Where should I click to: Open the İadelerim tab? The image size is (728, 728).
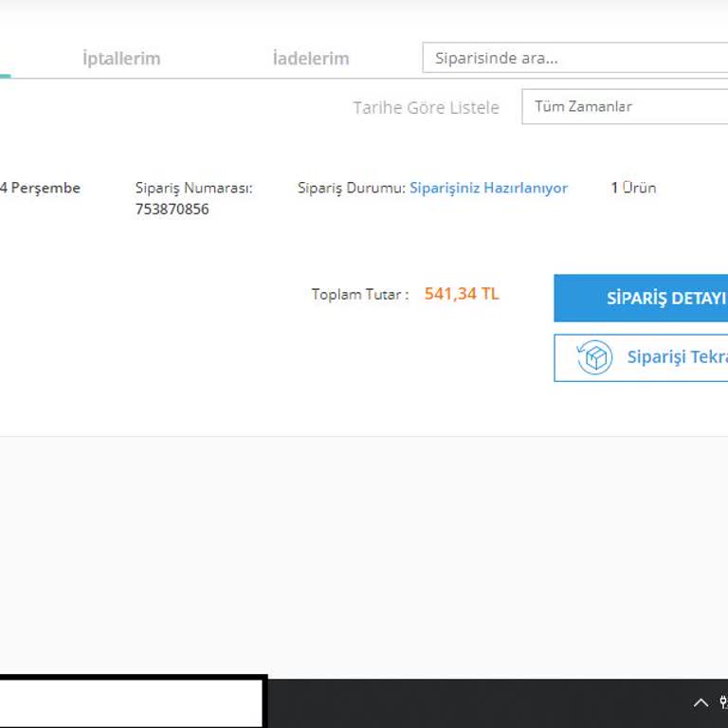pyautogui.click(x=311, y=59)
